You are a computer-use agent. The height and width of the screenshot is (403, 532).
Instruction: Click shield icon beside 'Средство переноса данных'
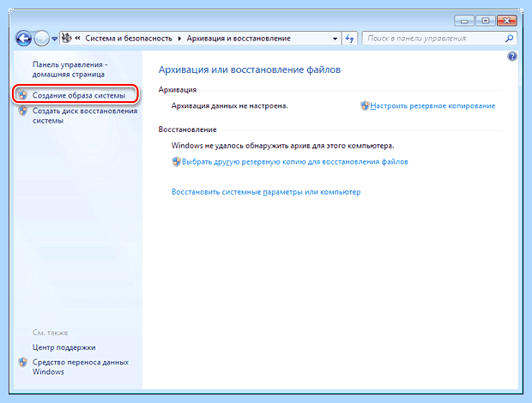click(22, 363)
